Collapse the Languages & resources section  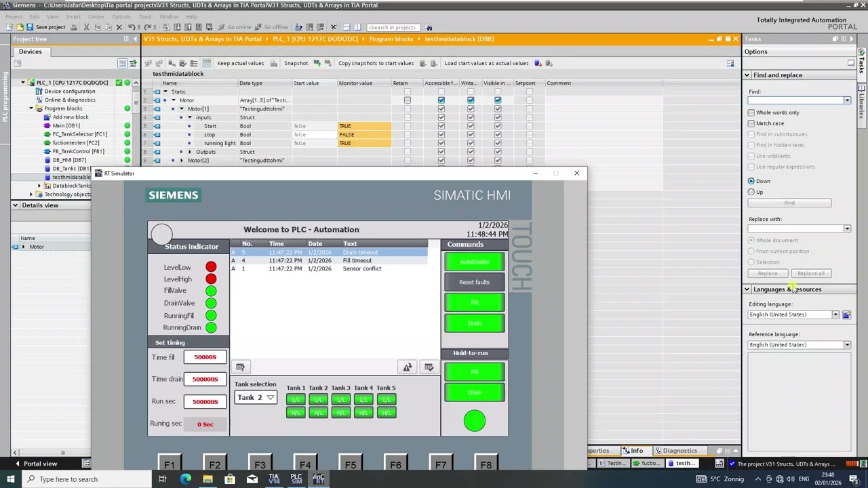tap(747, 289)
